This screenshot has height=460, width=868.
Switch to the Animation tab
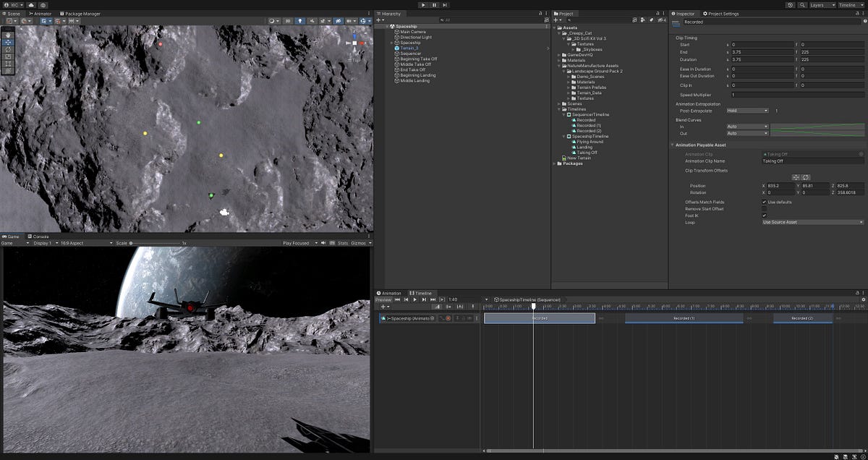click(388, 293)
